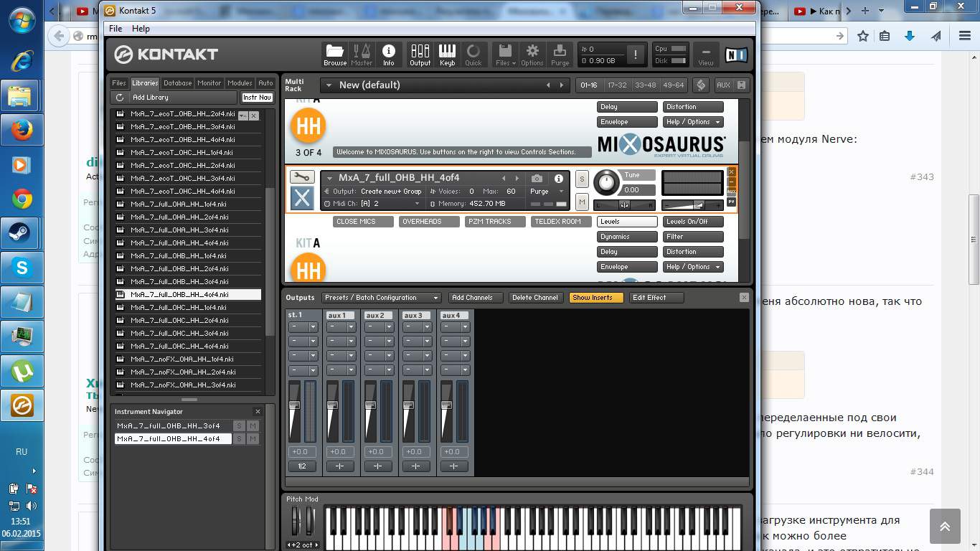
Task: Open the camera snapshot icon in instrument header
Action: coord(537,178)
